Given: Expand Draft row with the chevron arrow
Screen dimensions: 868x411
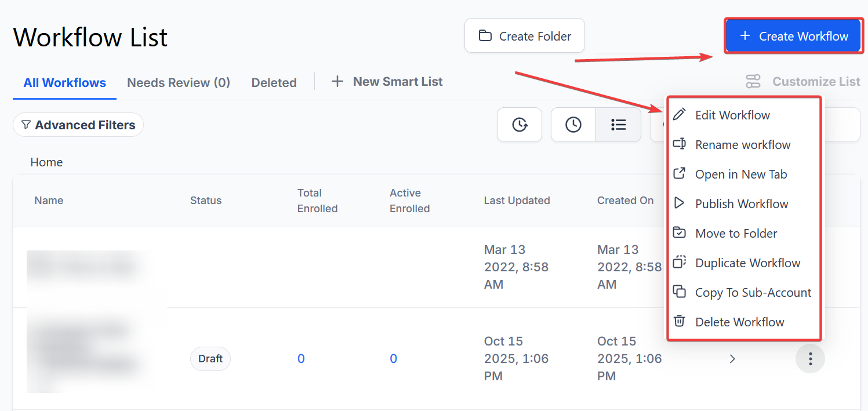Looking at the screenshot, I should click(x=732, y=359).
